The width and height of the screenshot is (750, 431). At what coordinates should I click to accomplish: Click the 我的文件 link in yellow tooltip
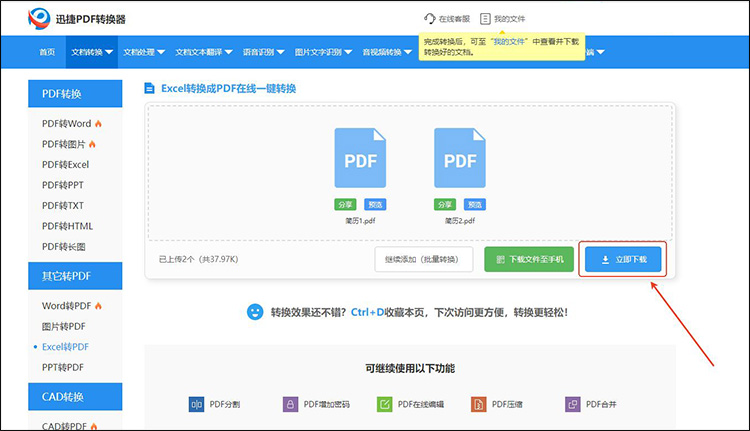[x=509, y=42]
